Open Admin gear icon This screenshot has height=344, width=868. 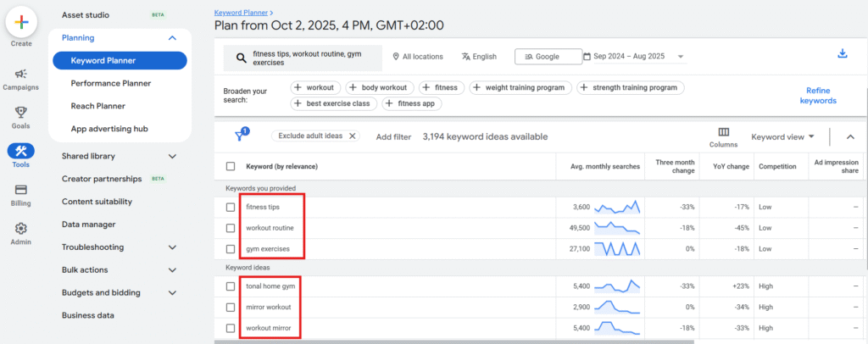[x=21, y=229]
